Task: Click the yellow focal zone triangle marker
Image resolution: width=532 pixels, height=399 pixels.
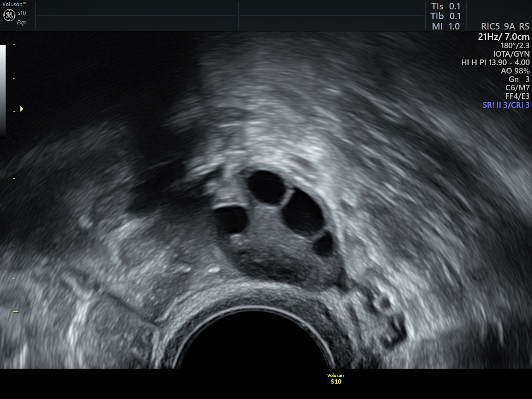Action: (x=22, y=109)
